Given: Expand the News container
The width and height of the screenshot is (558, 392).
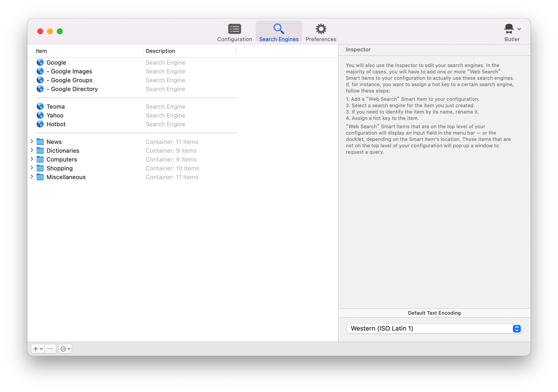Looking at the screenshot, I should tap(32, 141).
